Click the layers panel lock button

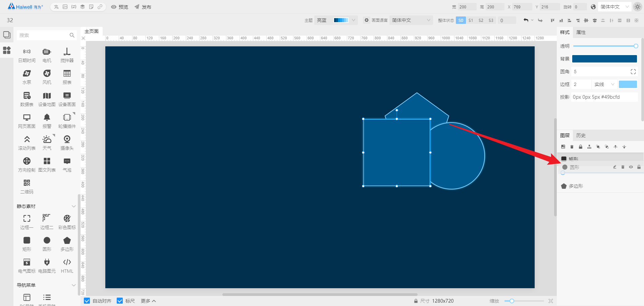[581, 147]
